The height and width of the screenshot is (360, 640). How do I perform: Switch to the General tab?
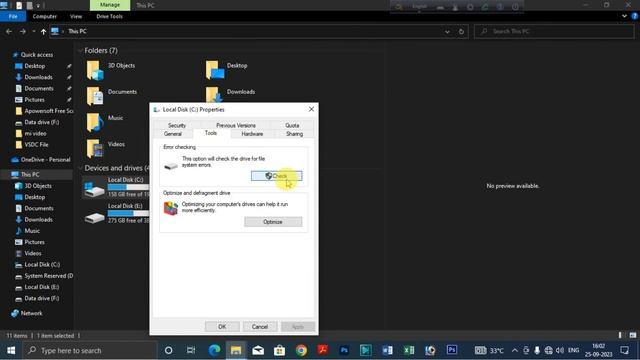point(173,134)
